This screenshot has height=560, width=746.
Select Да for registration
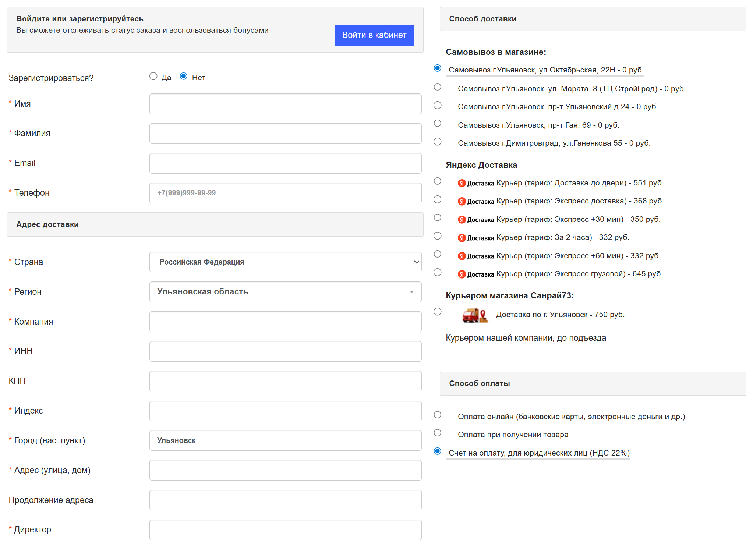click(153, 76)
